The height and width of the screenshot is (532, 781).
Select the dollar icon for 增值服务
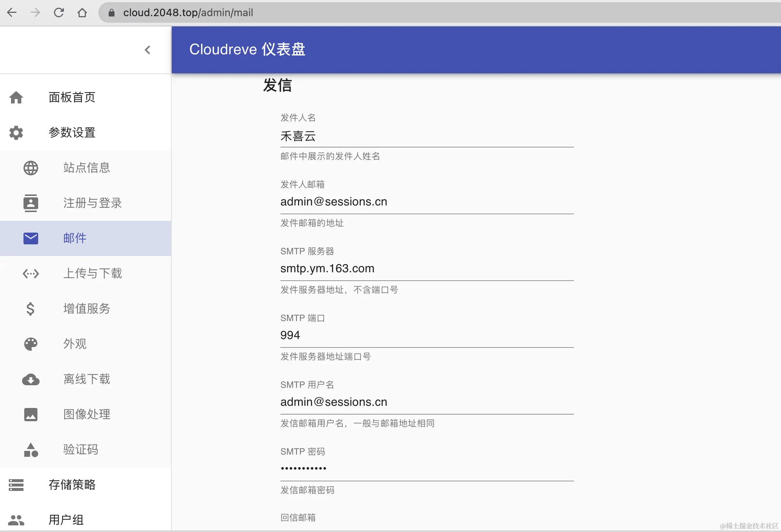[30, 309]
